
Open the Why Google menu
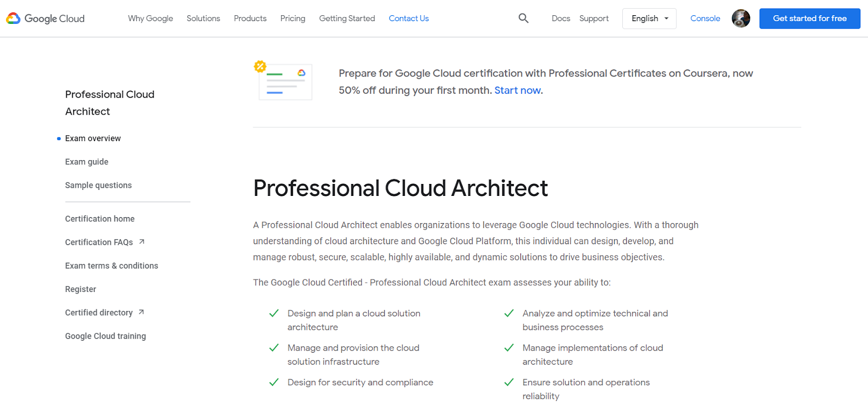[150, 18]
